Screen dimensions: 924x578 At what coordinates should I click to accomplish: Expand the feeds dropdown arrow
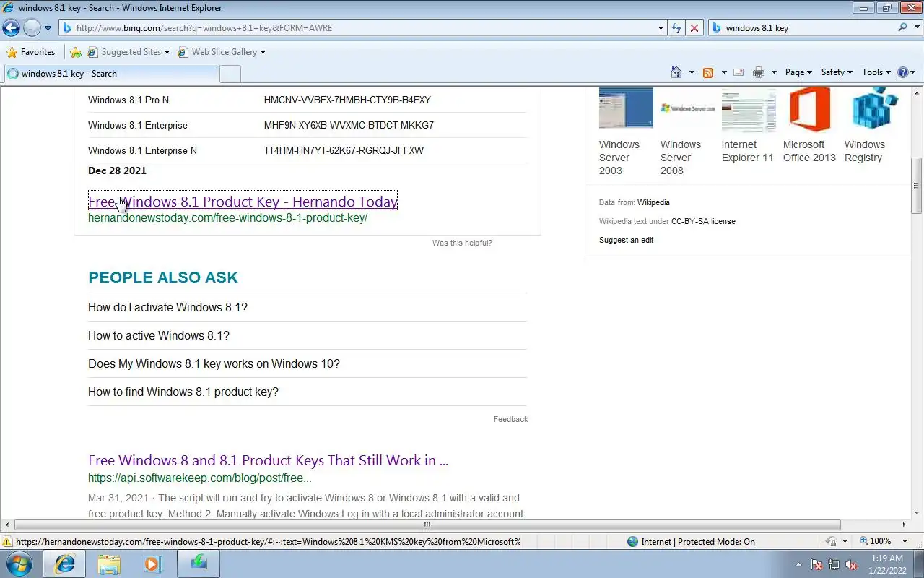pos(723,72)
